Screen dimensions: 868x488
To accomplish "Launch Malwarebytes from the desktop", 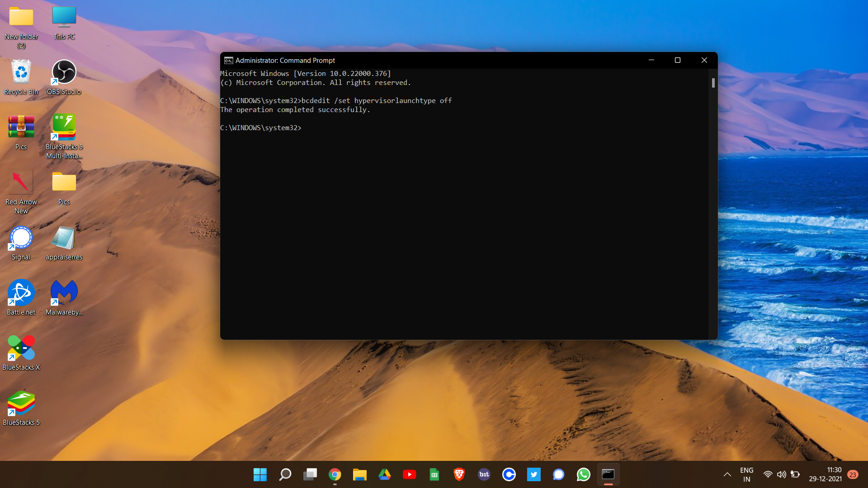I will pyautogui.click(x=64, y=293).
